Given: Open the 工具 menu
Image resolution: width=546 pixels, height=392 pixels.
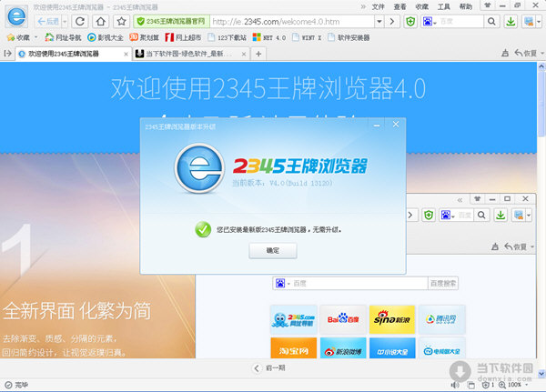Looking at the screenshot, I should tap(444, 6).
